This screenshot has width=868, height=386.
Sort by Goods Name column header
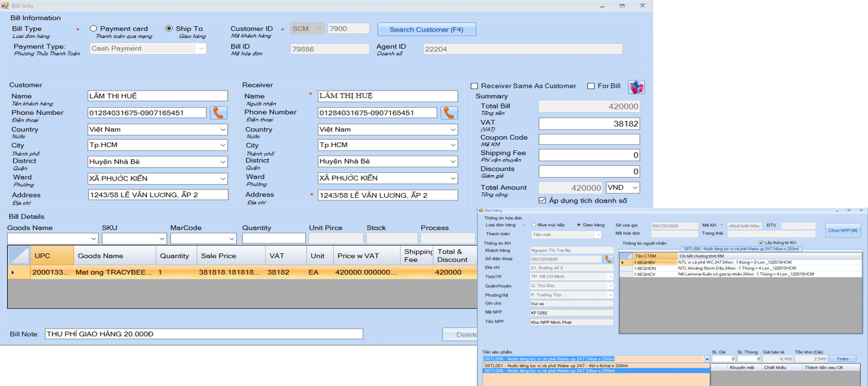[115, 256]
